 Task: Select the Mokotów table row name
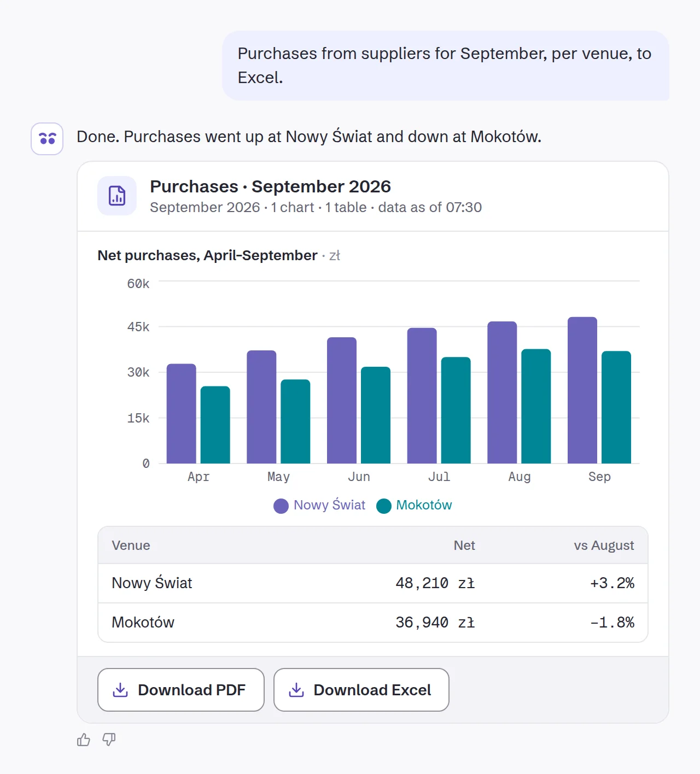(143, 623)
